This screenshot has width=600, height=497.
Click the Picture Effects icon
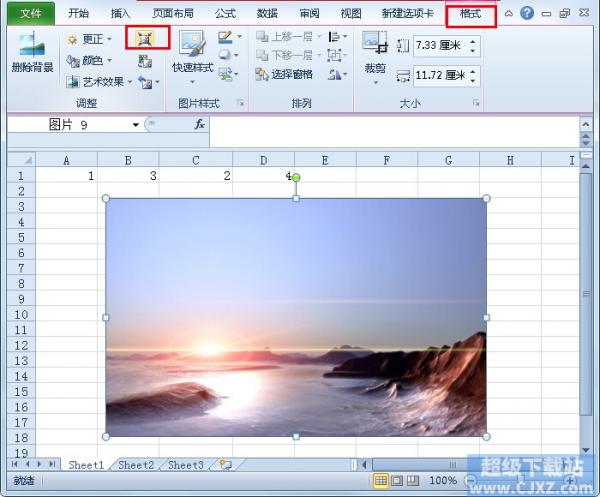225,55
